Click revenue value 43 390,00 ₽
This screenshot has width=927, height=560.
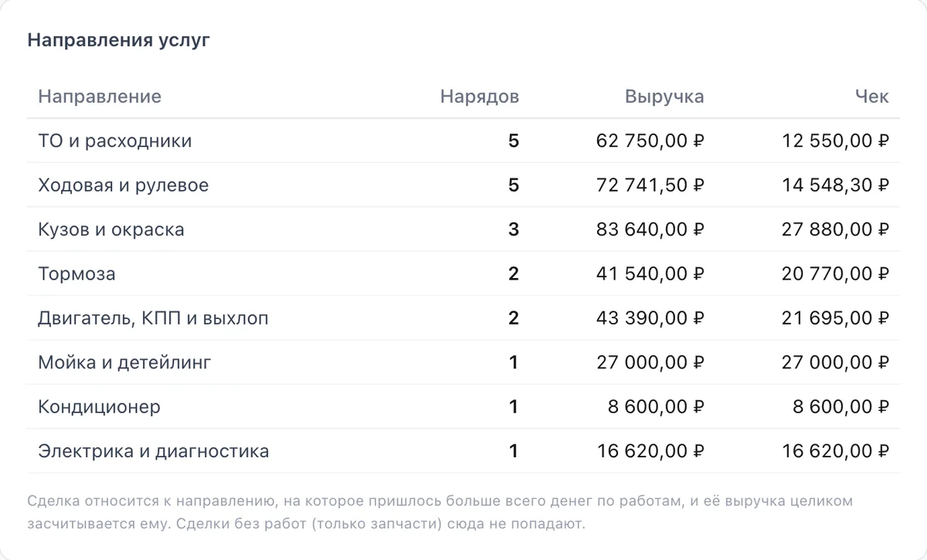click(650, 318)
